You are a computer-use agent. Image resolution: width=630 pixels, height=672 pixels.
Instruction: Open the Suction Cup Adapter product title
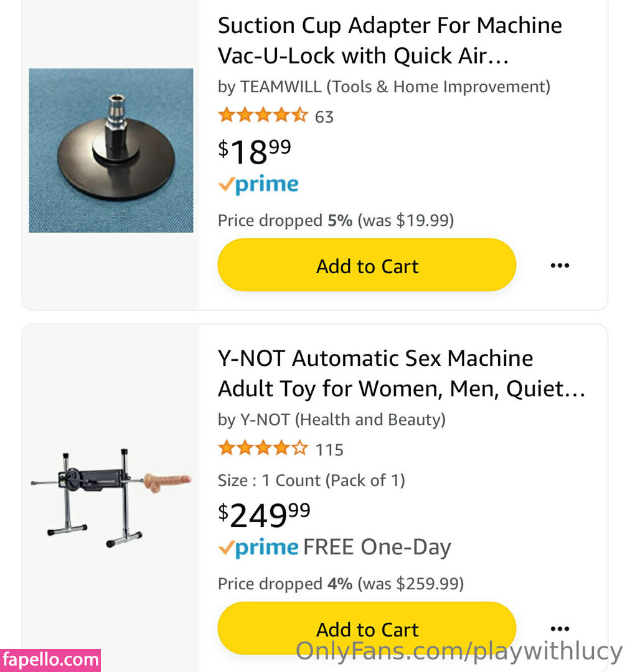[x=390, y=41]
